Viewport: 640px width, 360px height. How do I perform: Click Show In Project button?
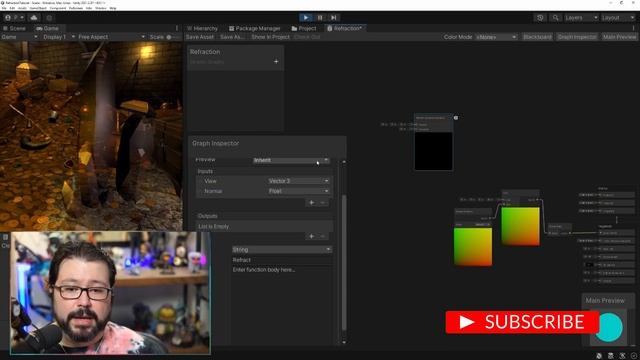[270, 37]
